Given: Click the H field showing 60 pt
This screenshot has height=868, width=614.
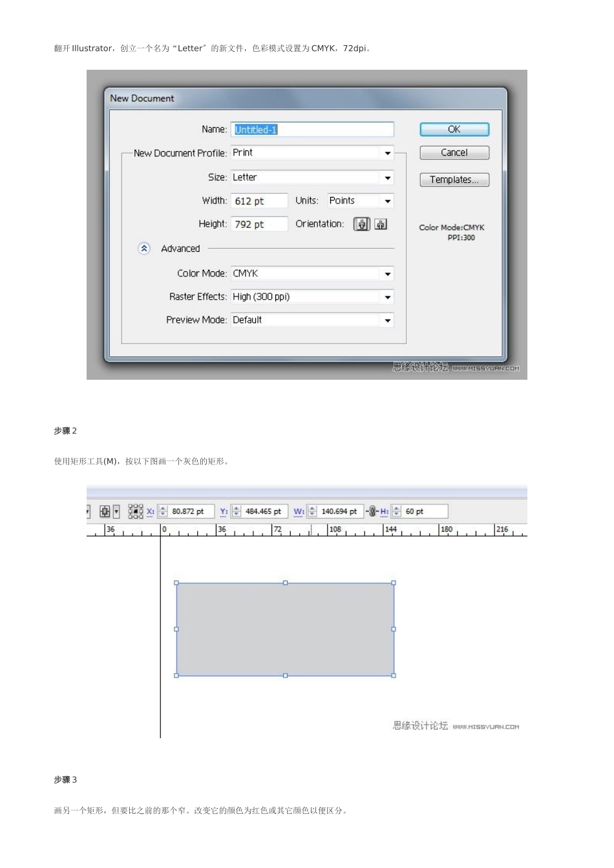Looking at the screenshot, I should coord(425,512).
